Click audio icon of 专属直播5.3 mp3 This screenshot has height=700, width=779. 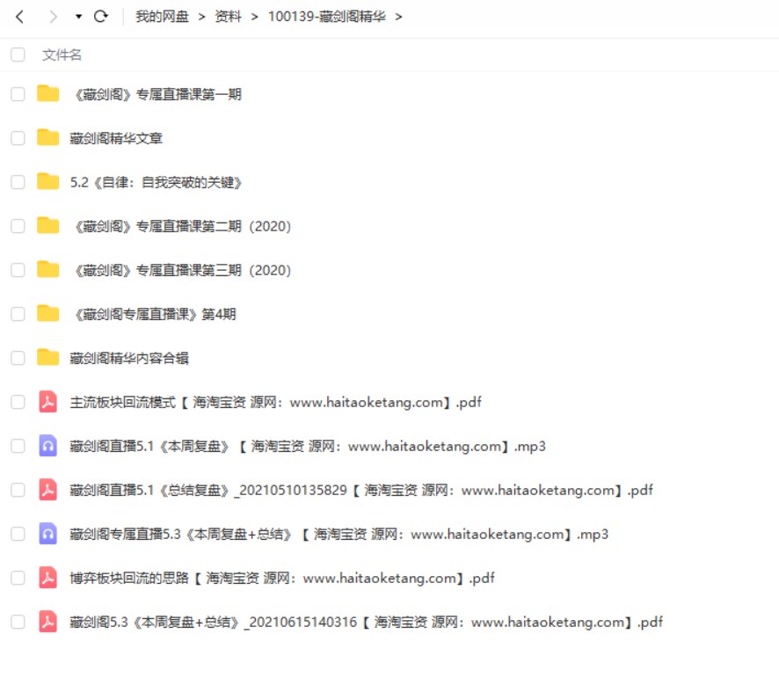point(48,534)
